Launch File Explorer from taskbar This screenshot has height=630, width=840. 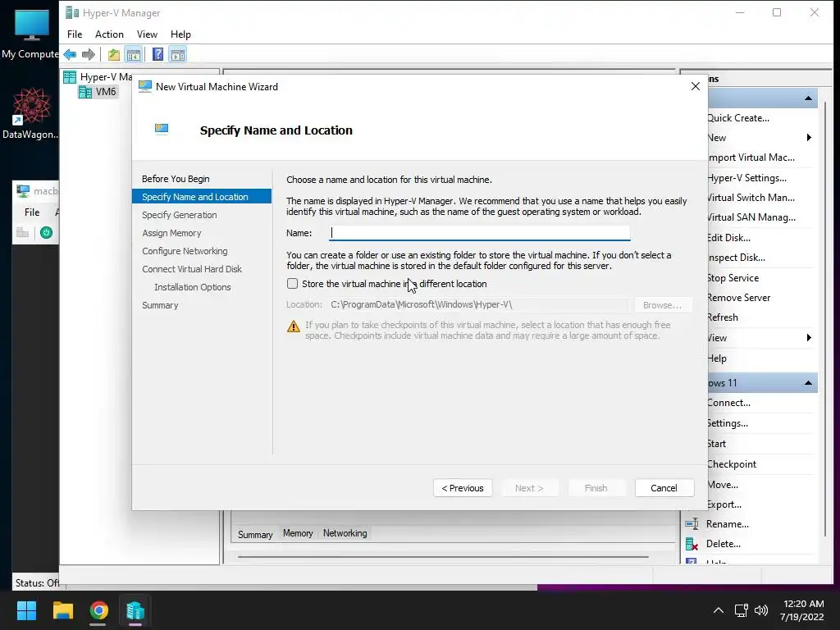click(62, 610)
